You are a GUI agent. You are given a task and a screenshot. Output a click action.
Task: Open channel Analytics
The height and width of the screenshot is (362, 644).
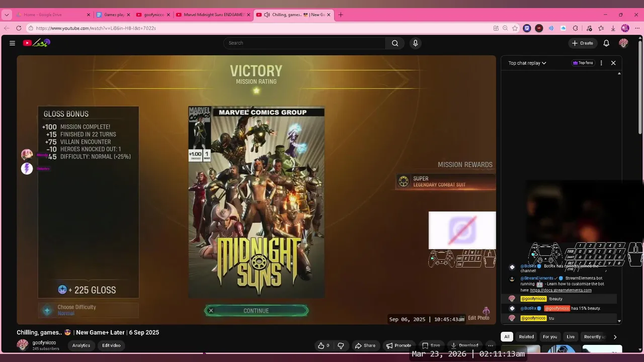(81, 345)
